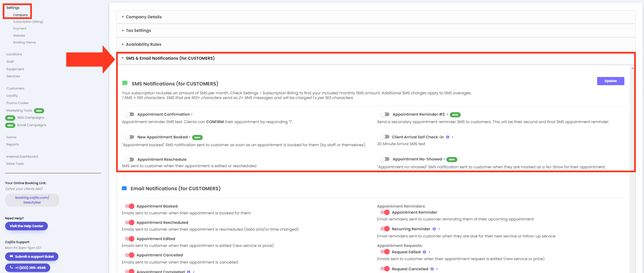This screenshot has height=273, width=644.
Task: Open Subscription [Billing] in the sidebar
Action: tap(28, 22)
